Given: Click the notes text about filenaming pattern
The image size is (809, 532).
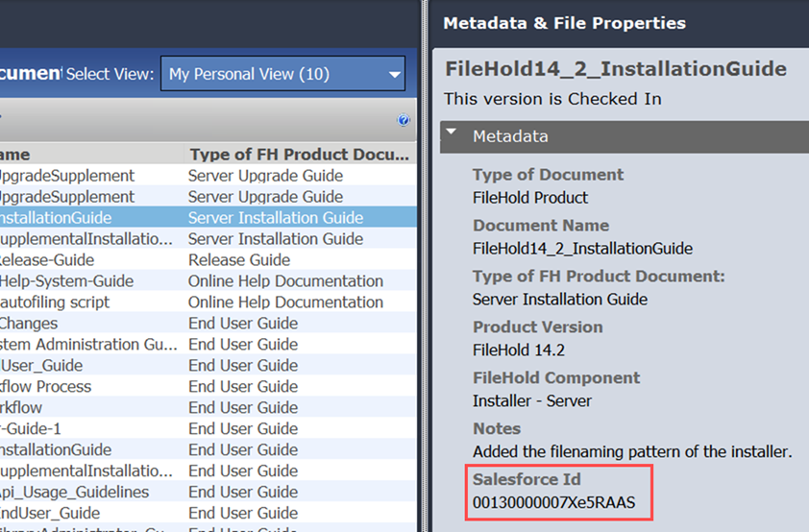Looking at the screenshot, I should pos(632,451).
